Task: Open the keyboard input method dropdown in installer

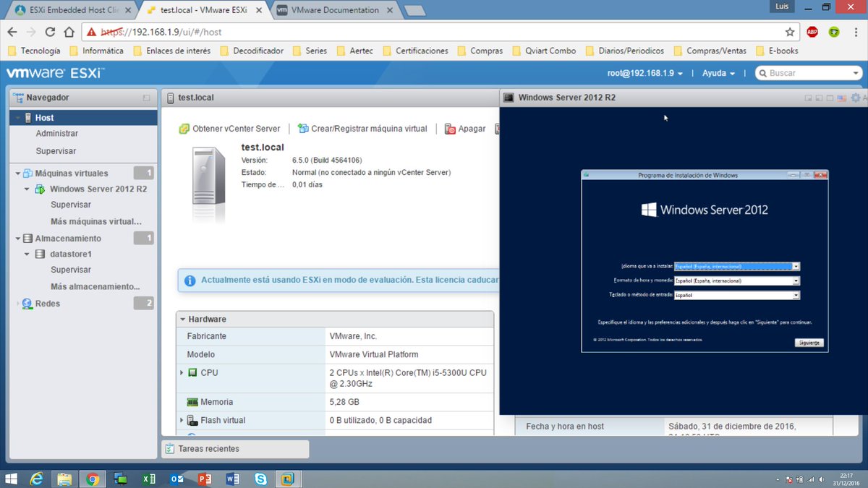Action: [796, 294]
